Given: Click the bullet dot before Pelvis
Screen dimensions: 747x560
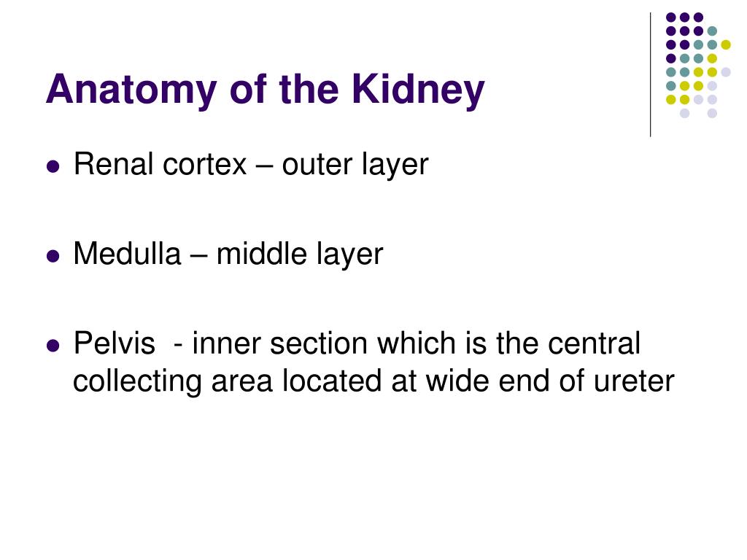Looking at the screenshot, I should pos(53,345).
